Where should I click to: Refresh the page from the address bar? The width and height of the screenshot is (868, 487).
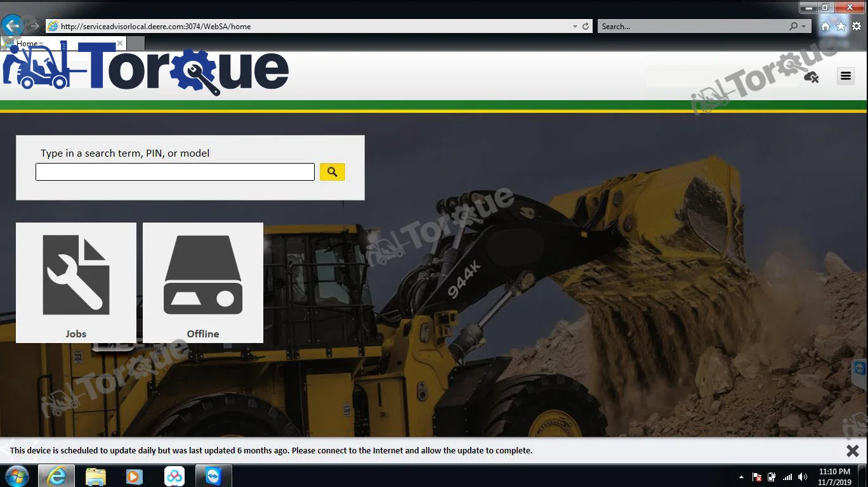coord(586,27)
